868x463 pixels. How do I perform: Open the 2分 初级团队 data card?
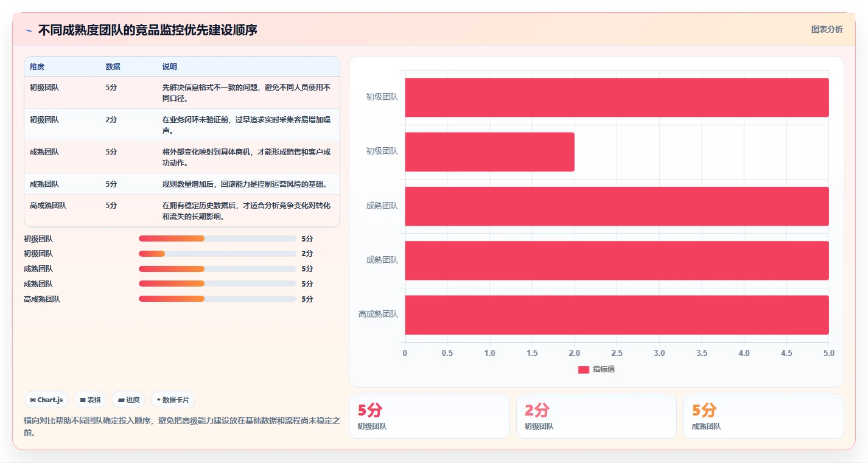click(x=597, y=416)
